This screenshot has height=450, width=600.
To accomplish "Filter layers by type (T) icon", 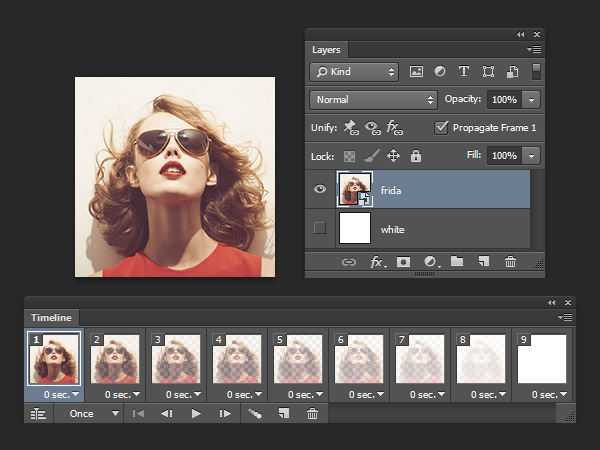I will point(464,72).
